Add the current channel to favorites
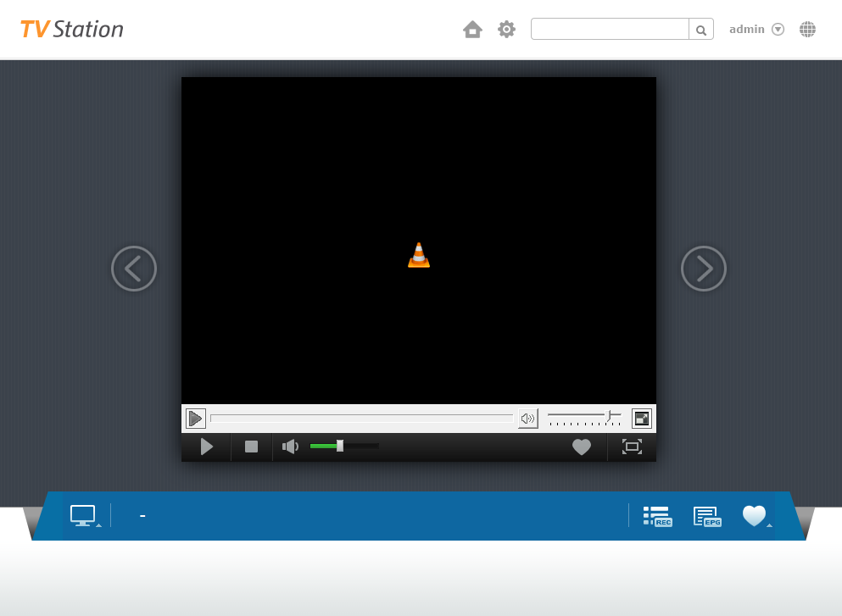 582,447
